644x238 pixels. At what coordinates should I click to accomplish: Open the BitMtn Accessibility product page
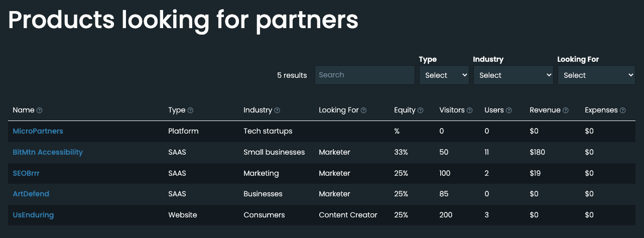coord(48,152)
